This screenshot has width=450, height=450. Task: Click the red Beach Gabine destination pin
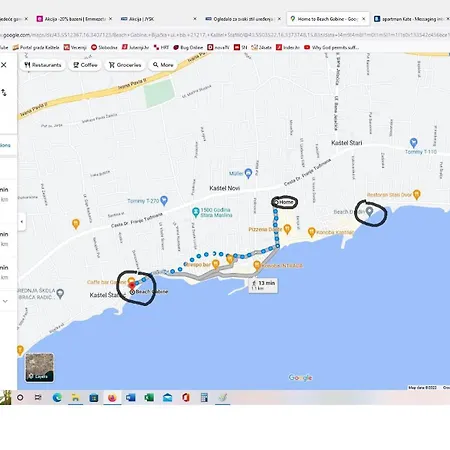[x=132, y=285]
